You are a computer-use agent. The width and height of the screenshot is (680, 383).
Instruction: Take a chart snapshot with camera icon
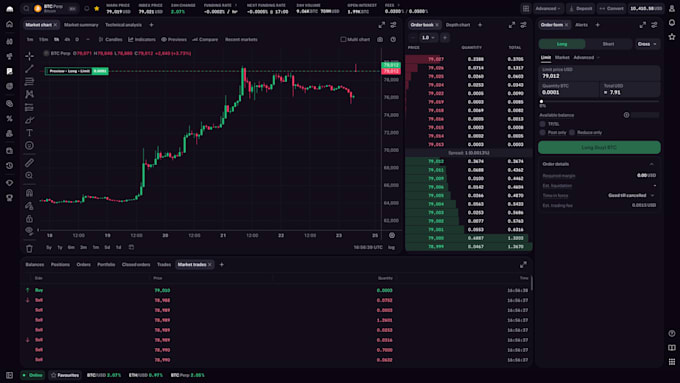[380, 39]
